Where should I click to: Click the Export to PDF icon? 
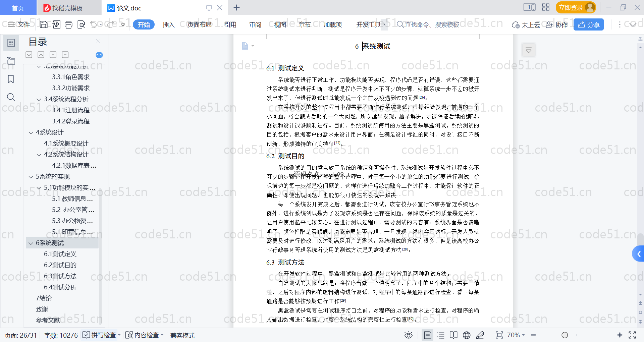tap(56, 24)
